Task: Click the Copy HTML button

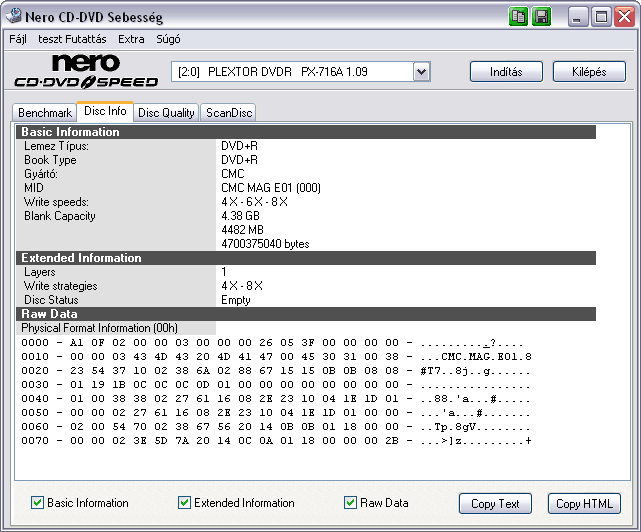Action: tap(584, 503)
